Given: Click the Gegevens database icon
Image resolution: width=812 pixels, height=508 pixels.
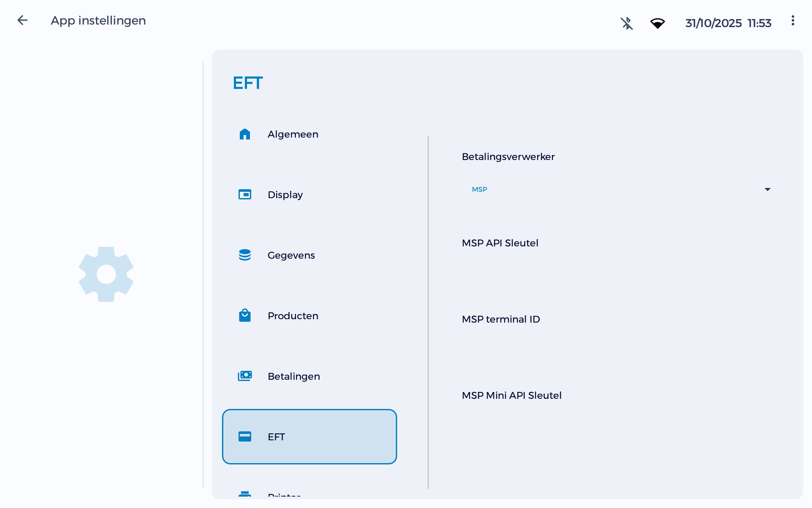Looking at the screenshot, I should (245, 255).
